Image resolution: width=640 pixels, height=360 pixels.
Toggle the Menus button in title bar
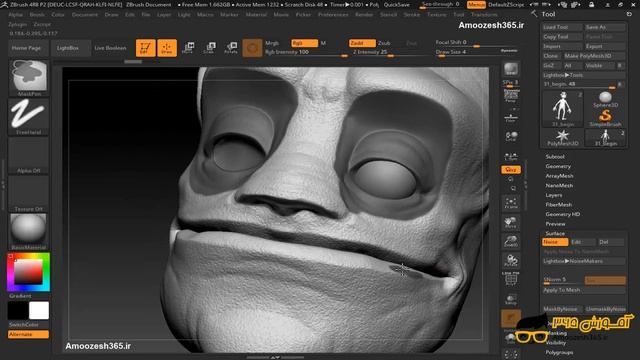(x=476, y=4)
